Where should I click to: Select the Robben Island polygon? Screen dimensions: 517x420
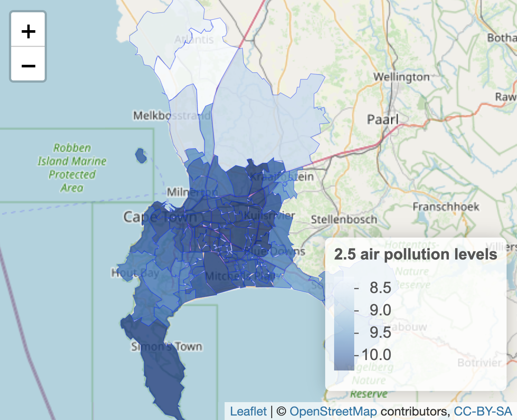141,156
